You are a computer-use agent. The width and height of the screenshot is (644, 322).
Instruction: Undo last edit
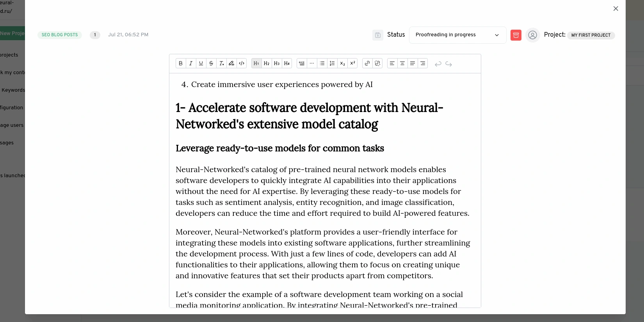pos(438,64)
